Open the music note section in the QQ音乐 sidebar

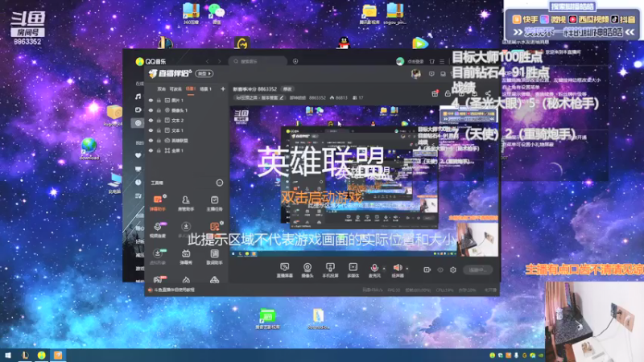pyautogui.click(x=138, y=97)
